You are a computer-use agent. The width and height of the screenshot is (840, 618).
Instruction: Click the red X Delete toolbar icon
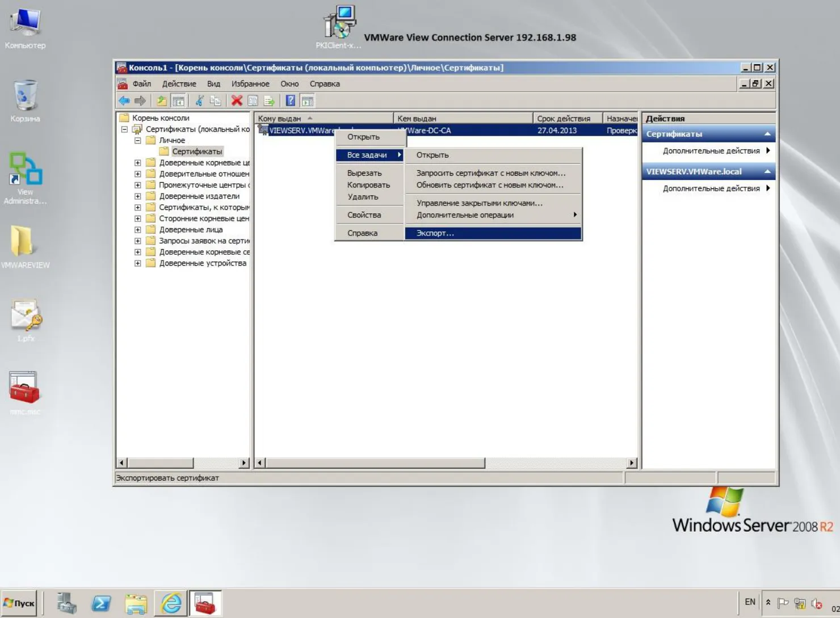point(237,101)
